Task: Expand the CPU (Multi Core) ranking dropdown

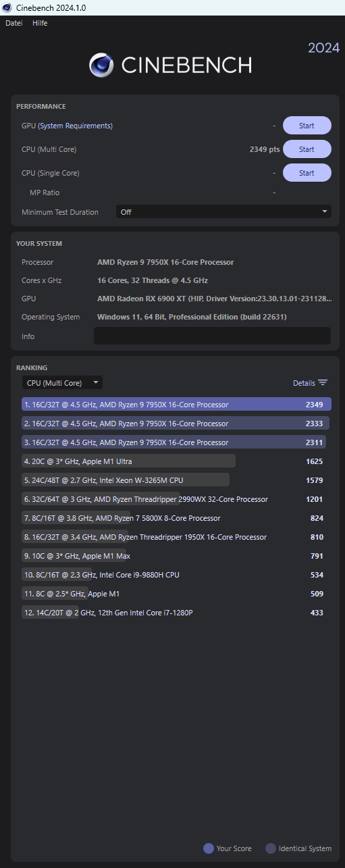Action: [62, 383]
